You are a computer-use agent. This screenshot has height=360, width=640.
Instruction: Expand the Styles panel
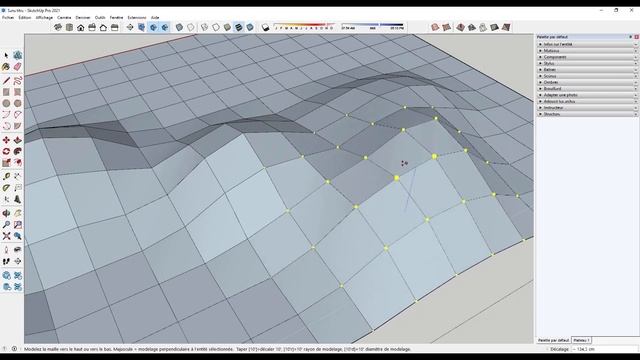[x=587, y=63]
